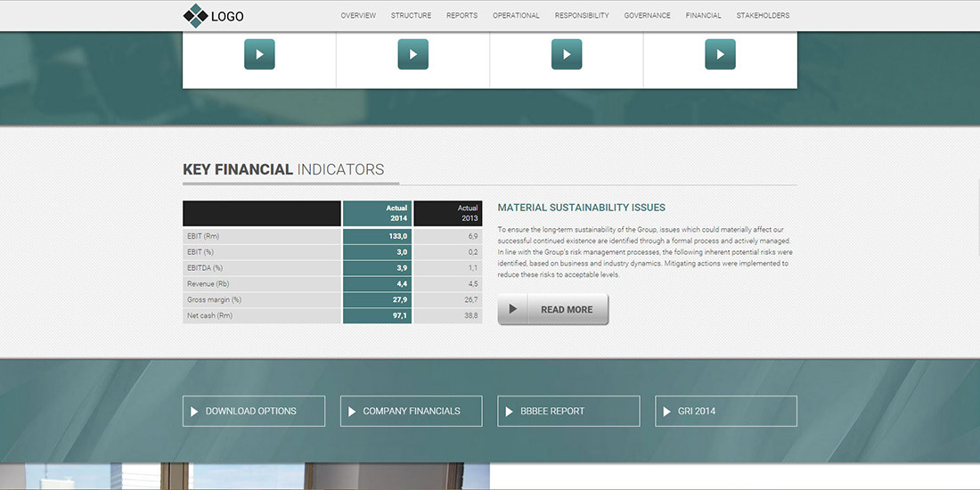Click the 4,5 revenue value for 2013
The image size is (980, 490).
(x=472, y=283)
